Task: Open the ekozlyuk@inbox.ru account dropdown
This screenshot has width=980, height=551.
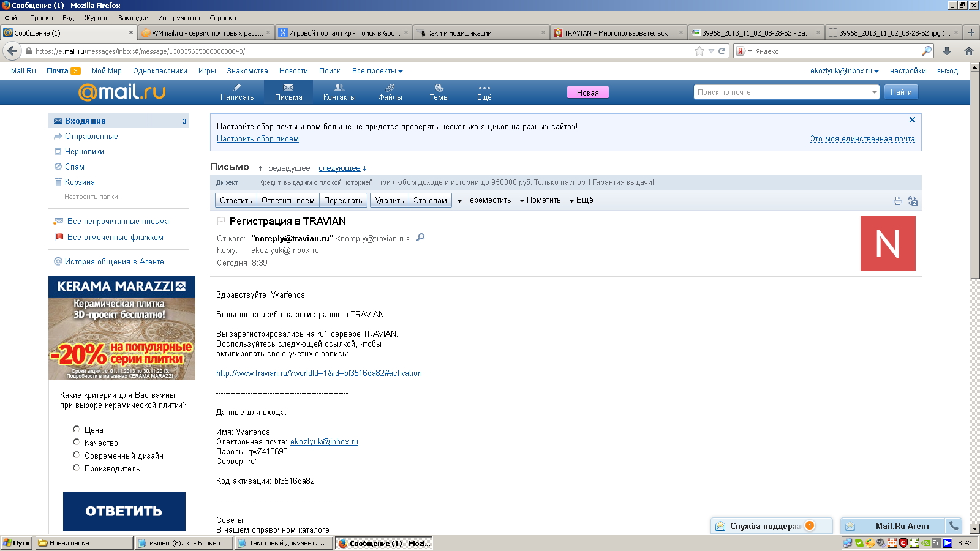Action: 844,71
